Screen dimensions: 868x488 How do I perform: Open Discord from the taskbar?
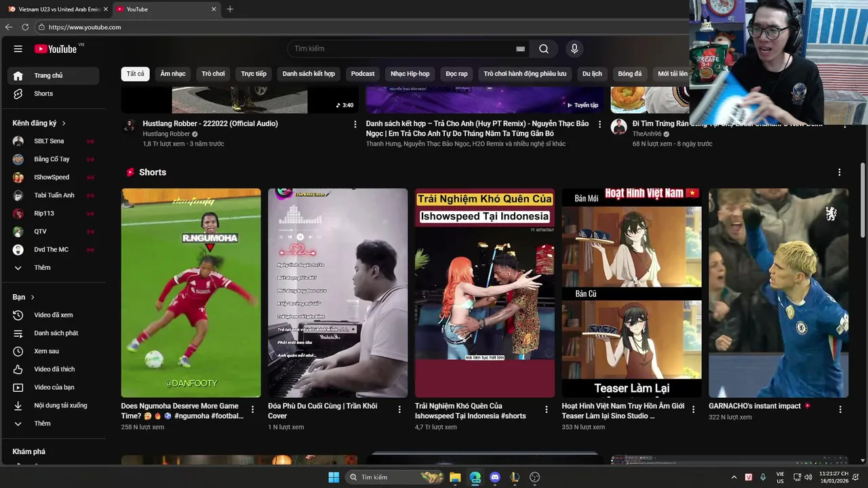pos(495,477)
